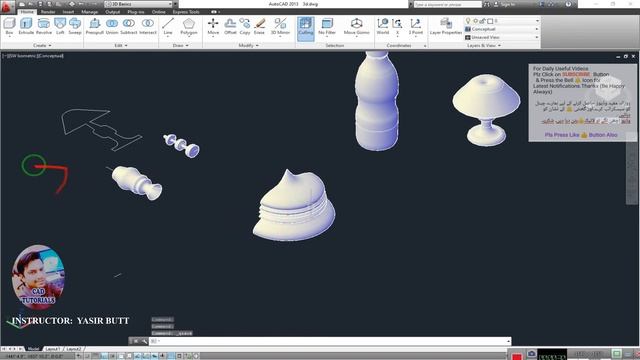
Task: Activate the Extrude tool
Action: pyautogui.click(x=26, y=26)
